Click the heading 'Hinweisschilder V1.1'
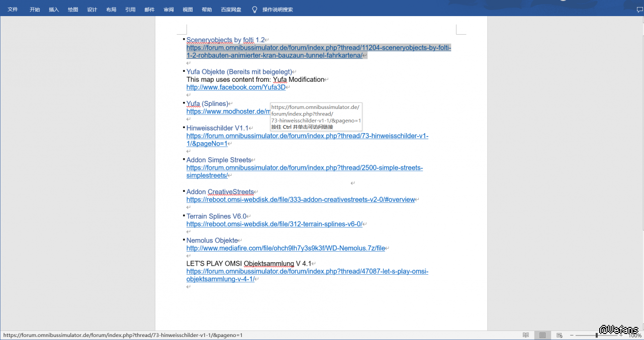Image resolution: width=644 pixels, height=340 pixels. click(x=217, y=128)
